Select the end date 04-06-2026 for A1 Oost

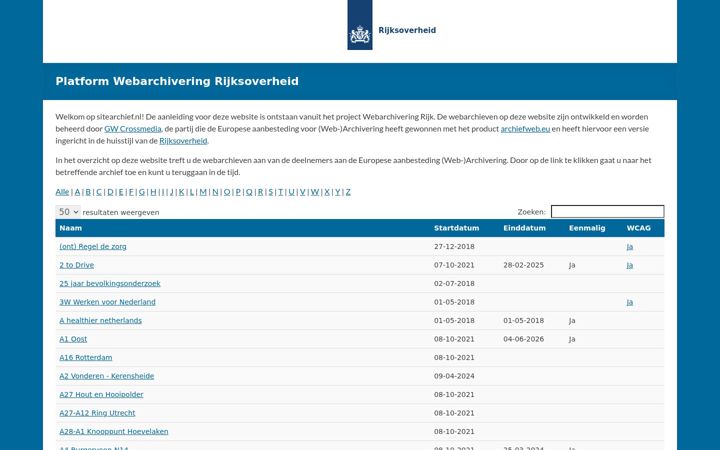[x=523, y=339]
